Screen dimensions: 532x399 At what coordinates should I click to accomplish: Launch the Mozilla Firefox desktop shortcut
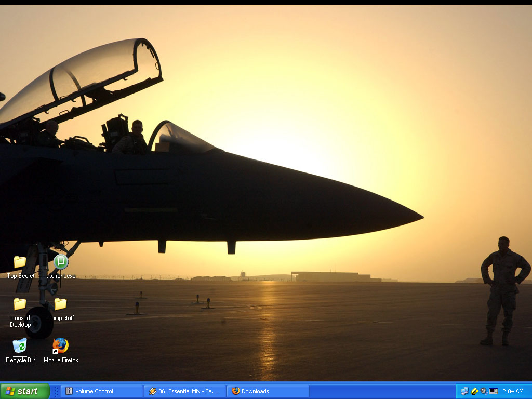coord(61,345)
